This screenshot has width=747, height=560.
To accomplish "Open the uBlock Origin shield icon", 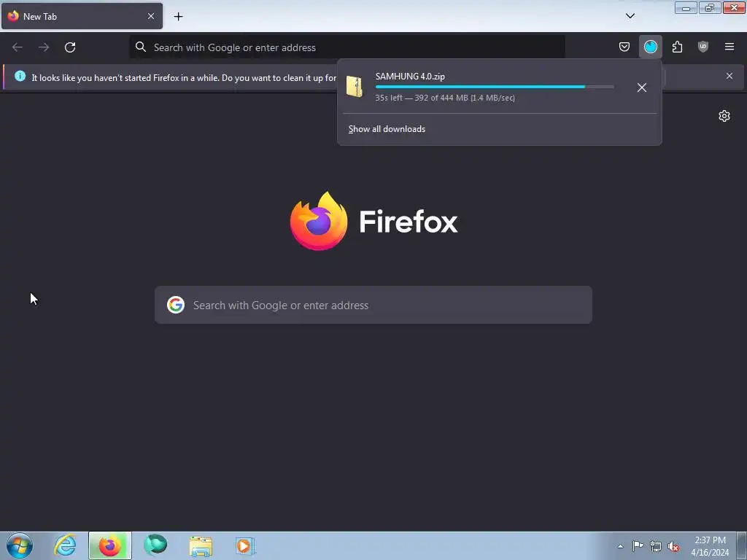I will coord(703,47).
